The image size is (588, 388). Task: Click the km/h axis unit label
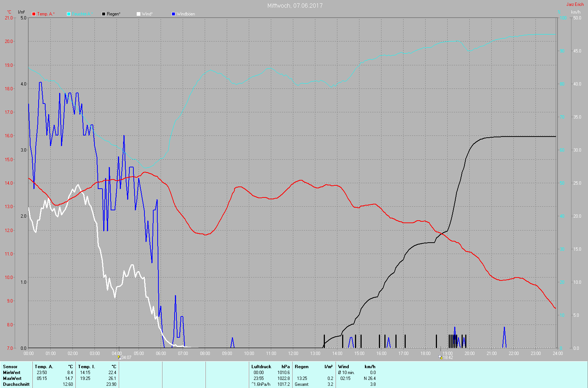coord(576,12)
